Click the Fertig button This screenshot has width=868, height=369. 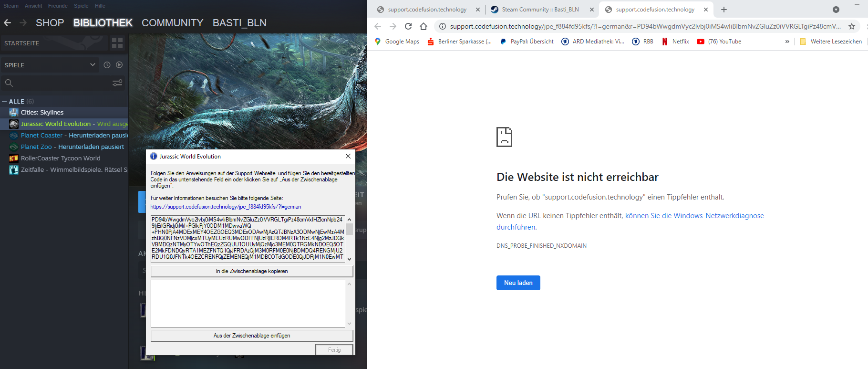click(x=334, y=350)
